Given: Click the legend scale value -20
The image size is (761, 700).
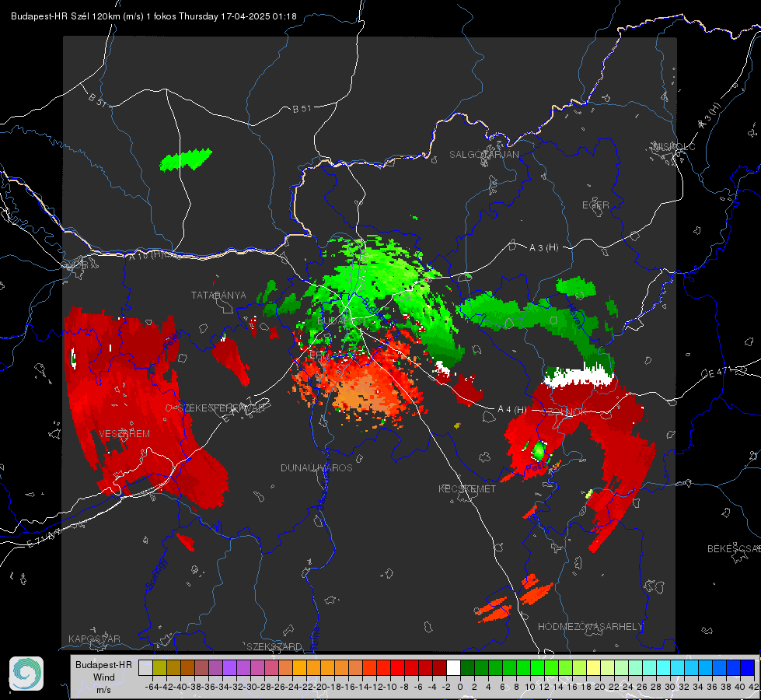Looking at the screenshot, I should 319,687.
